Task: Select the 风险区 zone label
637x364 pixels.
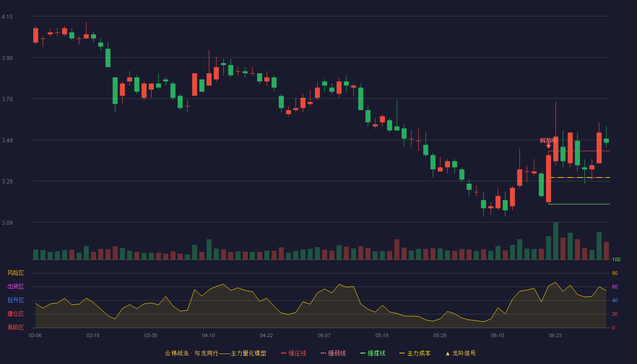Action: click(15, 273)
